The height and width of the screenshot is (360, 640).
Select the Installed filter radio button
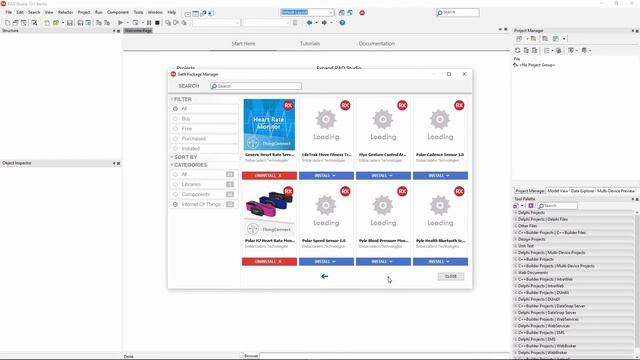[176, 149]
